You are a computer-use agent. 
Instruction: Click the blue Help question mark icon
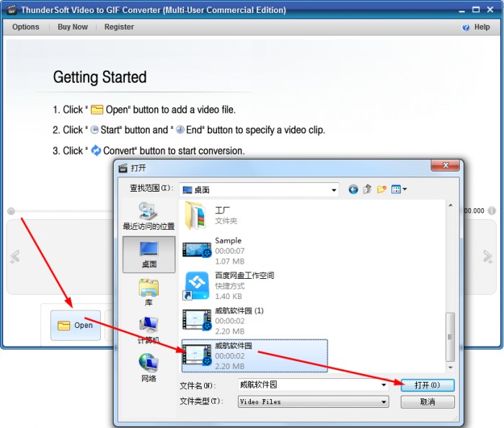pos(466,27)
